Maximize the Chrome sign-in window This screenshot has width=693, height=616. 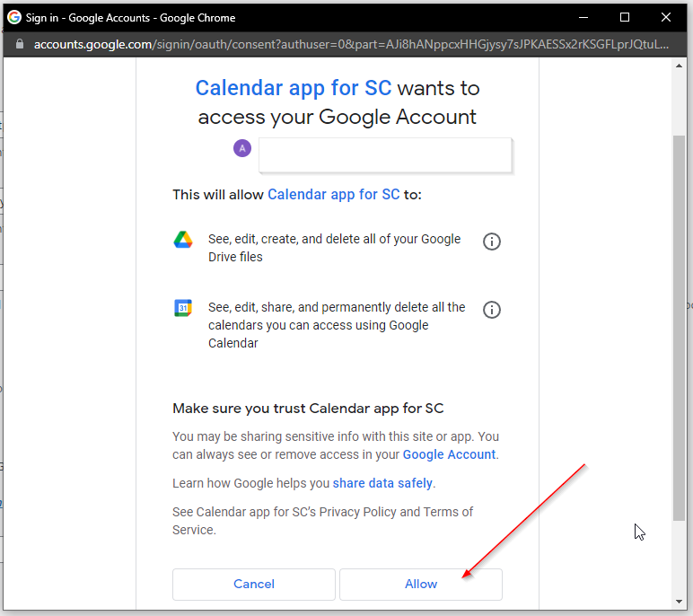(625, 17)
